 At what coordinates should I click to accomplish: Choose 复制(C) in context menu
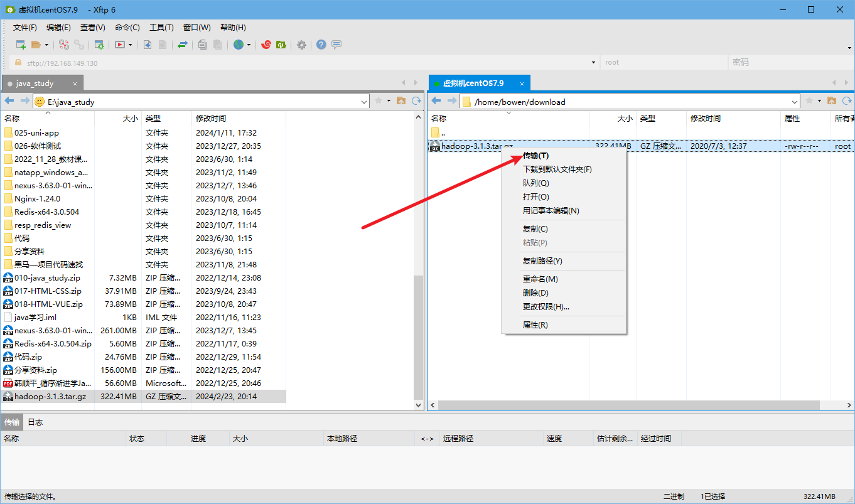point(564,229)
